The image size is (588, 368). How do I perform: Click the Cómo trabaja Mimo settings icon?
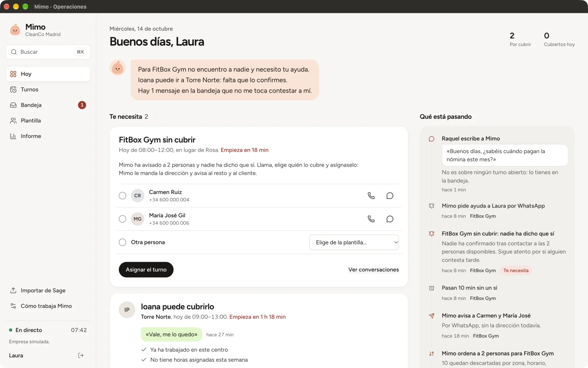[13, 306]
